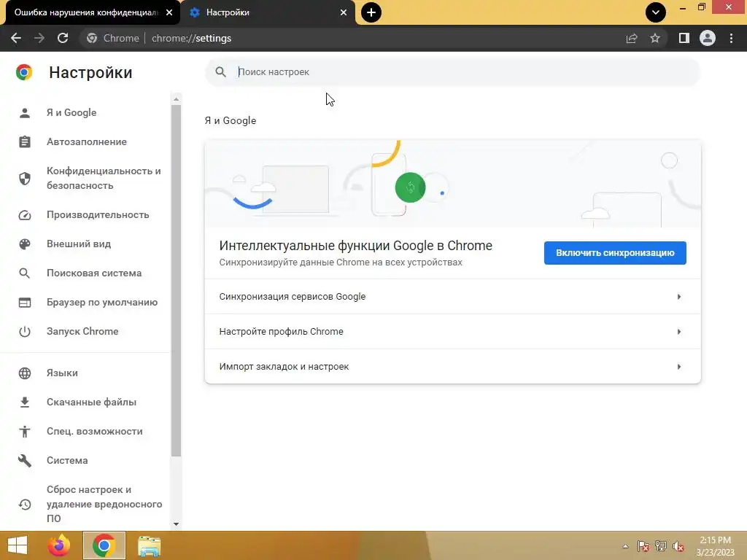Launch Firefox from taskbar
Image resolution: width=747 pixels, height=560 pixels.
click(59, 545)
